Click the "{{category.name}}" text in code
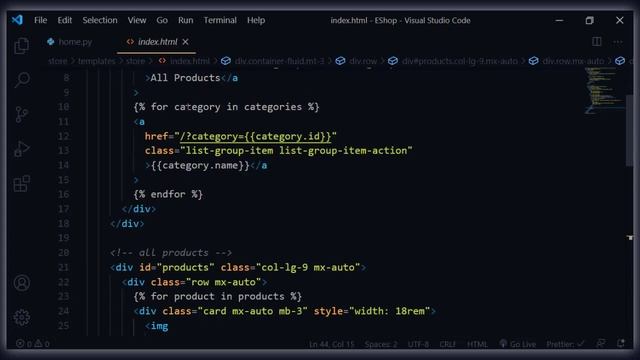Viewport: 640px width, 360px height. tap(200, 165)
